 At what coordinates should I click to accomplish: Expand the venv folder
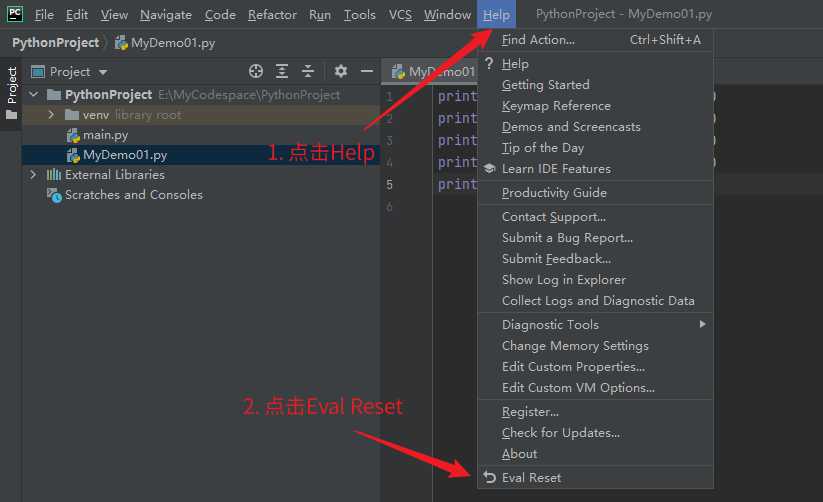51,115
